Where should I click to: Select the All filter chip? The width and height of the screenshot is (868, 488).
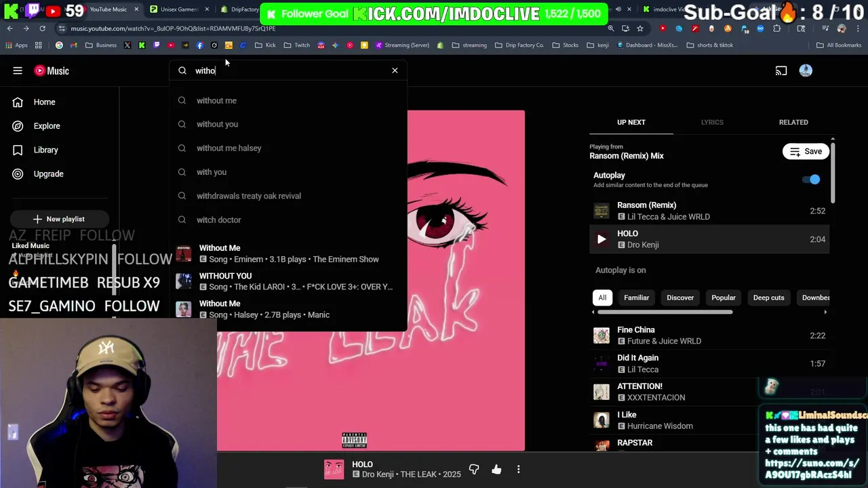point(602,298)
